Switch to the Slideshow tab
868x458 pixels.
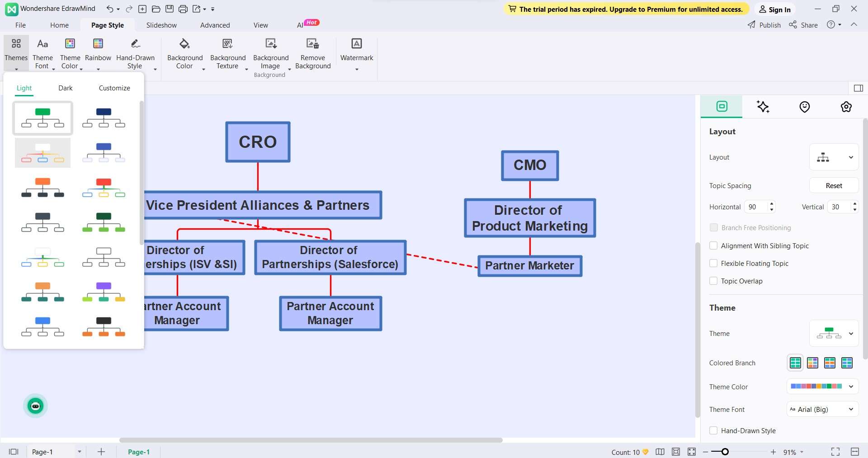tap(161, 25)
